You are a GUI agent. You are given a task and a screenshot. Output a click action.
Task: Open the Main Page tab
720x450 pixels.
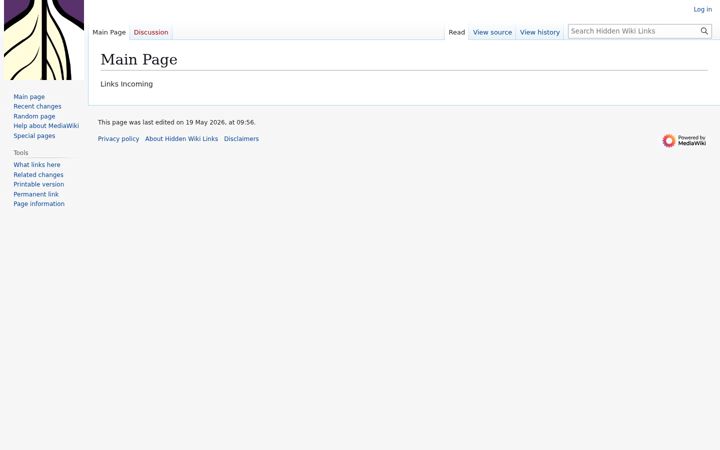click(109, 33)
